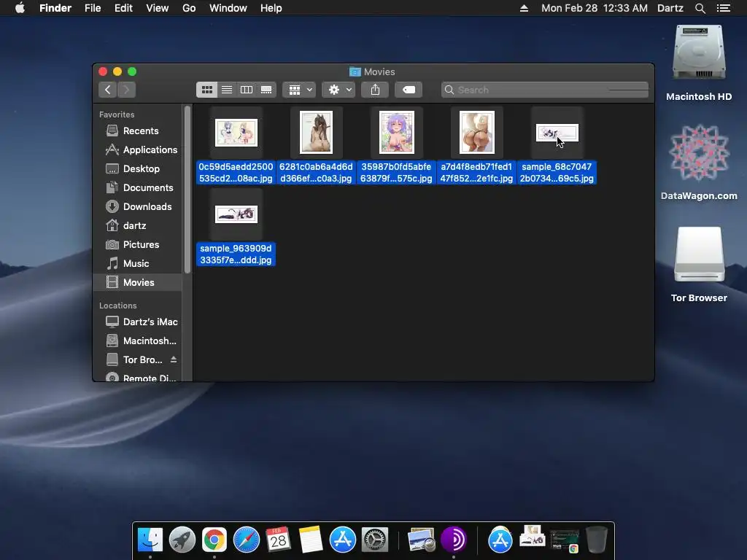Select the file 6281c0ab6a4d6d...c0a3.jpg
This screenshot has width=747, height=560.
click(x=317, y=145)
